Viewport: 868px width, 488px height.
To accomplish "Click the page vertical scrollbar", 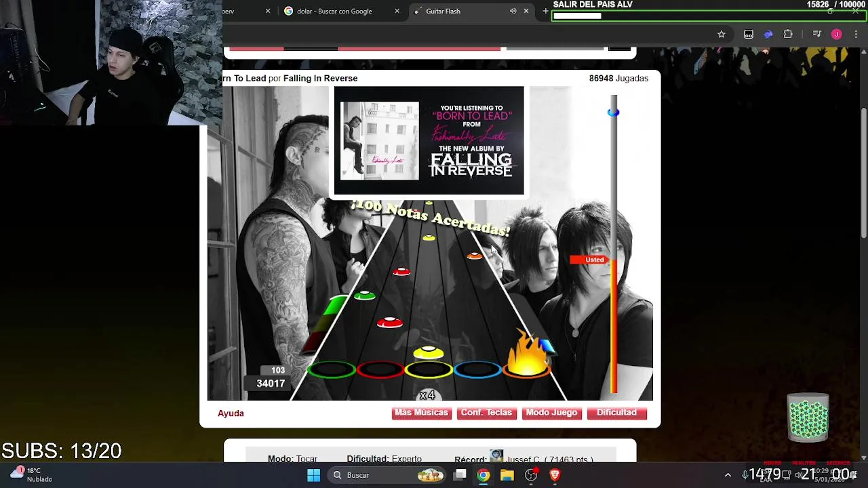I will [864, 173].
